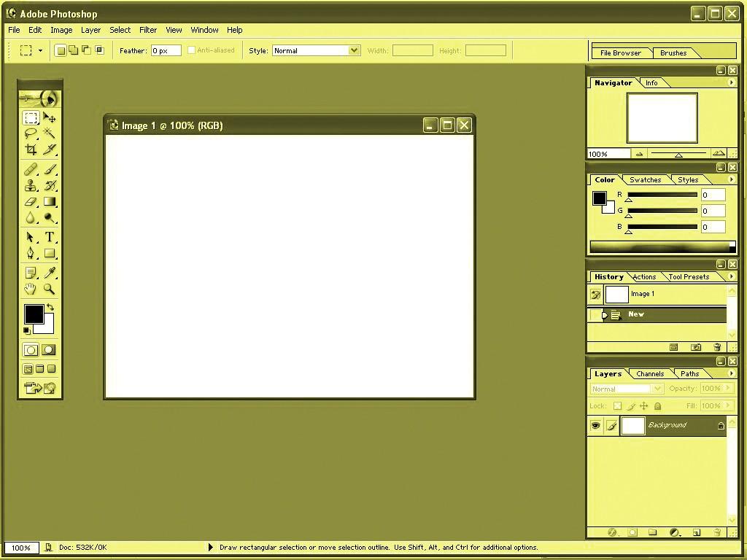Image resolution: width=747 pixels, height=560 pixels.
Task: Create new snapshot camera icon in History
Action: (x=695, y=347)
